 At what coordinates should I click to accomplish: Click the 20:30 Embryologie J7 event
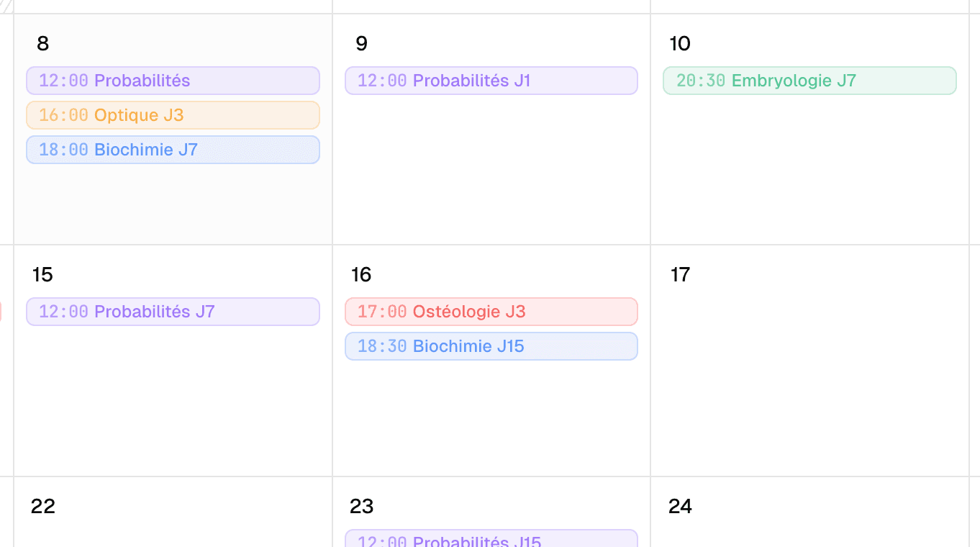pyautogui.click(x=809, y=81)
